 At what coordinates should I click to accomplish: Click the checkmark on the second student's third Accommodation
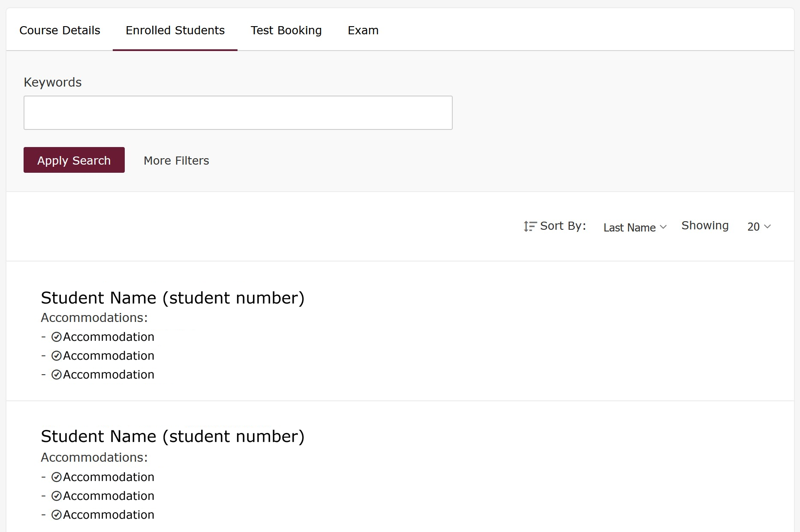tap(57, 514)
